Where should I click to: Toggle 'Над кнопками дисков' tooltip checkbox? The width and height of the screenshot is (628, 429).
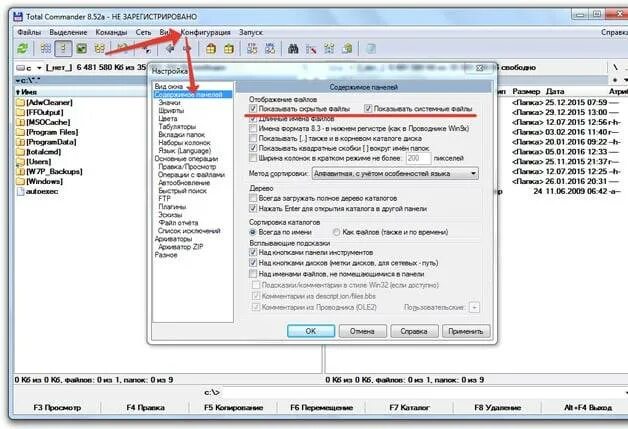pyautogui.click(x=253, y=263)
